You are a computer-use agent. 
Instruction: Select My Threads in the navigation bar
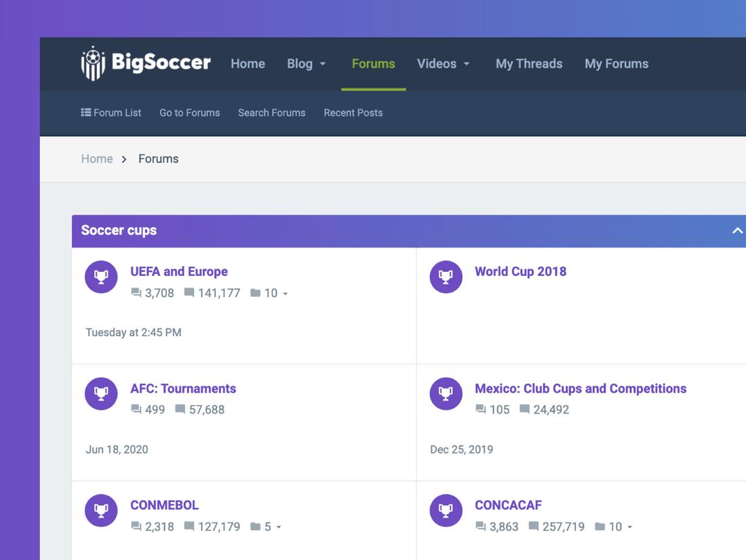[529, 63]
